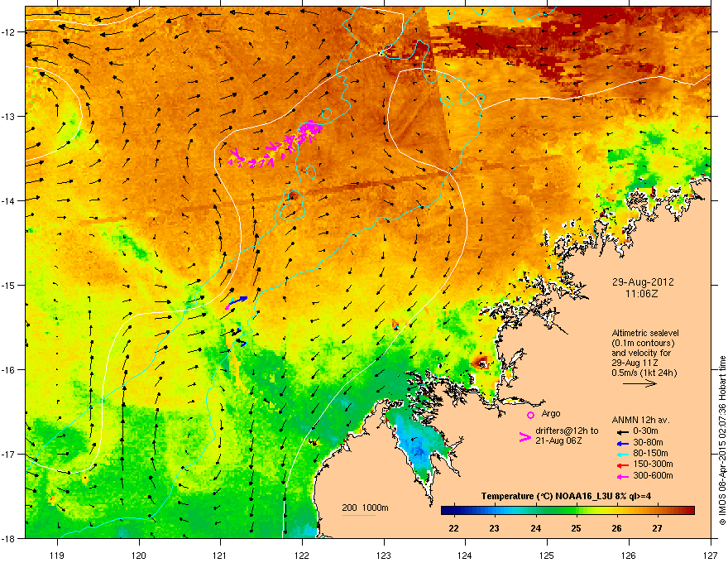Screen dimensions: 728x563
Task: Click the red 150-300m arrow legend symbol
Action: 622,465
